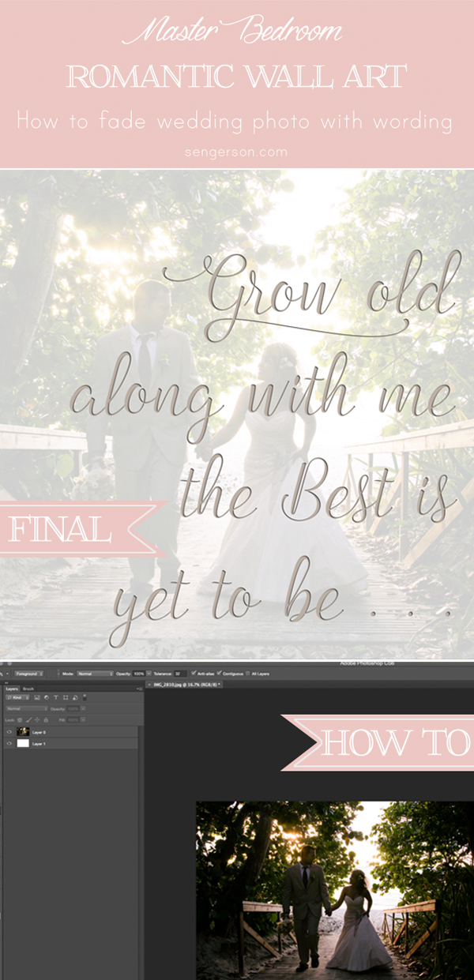Screen dimensions: 474x980
Task: Toggle the Anti-alias checkbox
Action: 194,674
